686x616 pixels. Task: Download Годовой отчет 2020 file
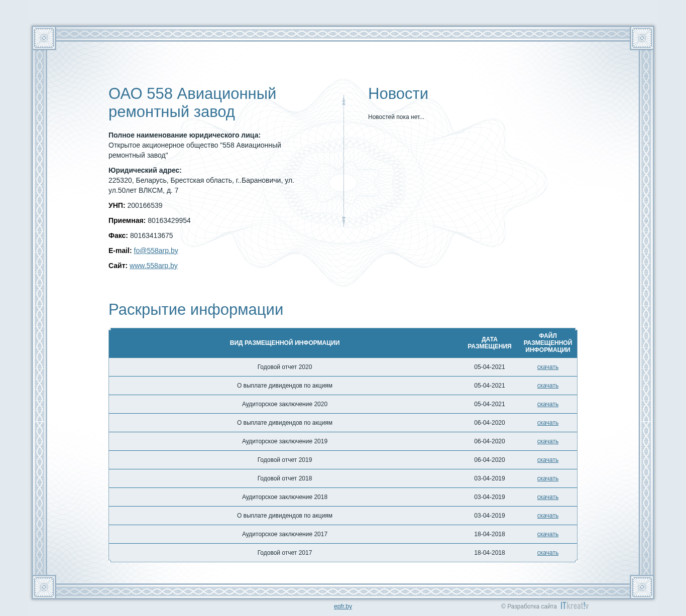coord(547,367)
